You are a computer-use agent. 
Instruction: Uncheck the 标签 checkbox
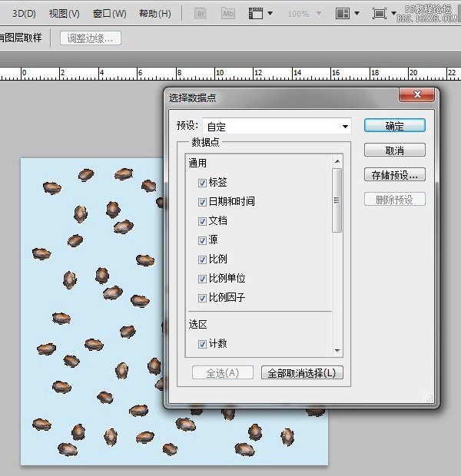pyautogui.click(x=202, y=183)
